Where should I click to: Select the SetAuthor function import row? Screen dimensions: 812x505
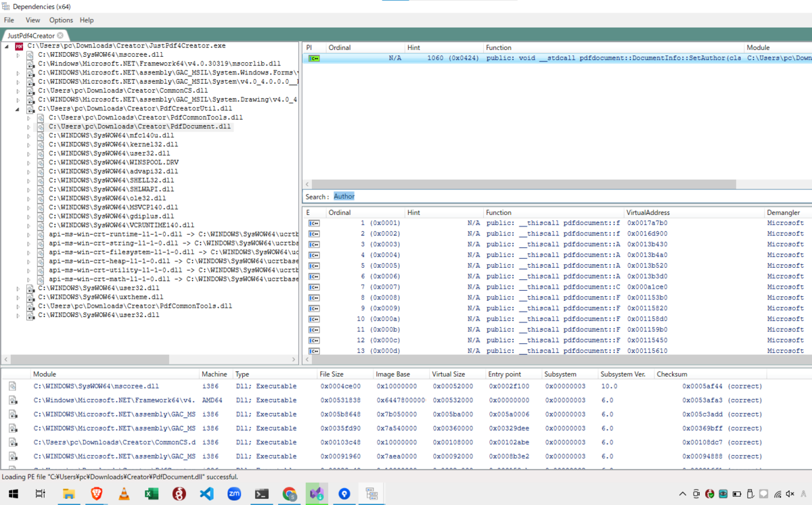tap(557, 58)
